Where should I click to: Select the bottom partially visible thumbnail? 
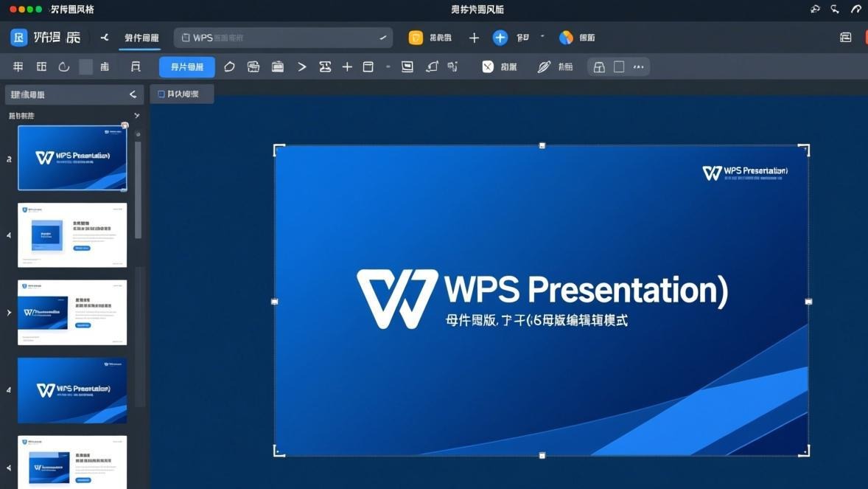pyautogui.click(x=72, y=462)
